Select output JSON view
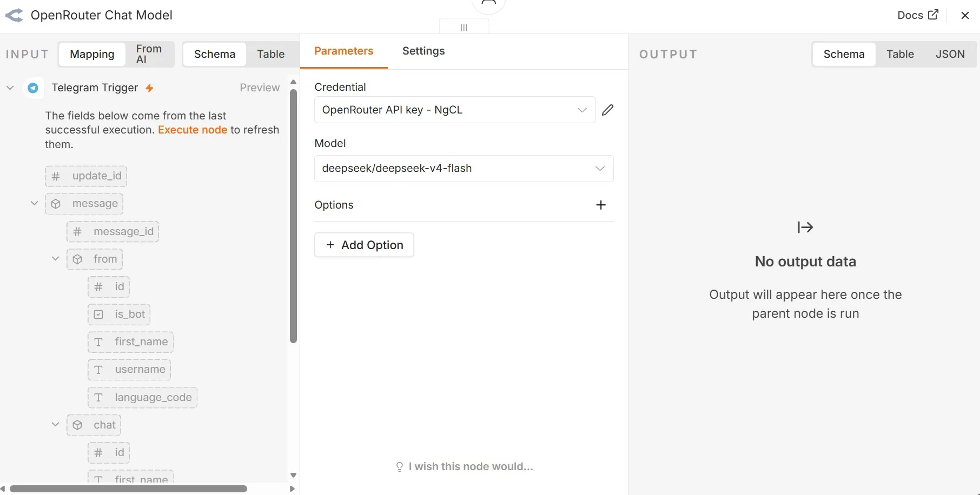 click(x=950, y=54)
